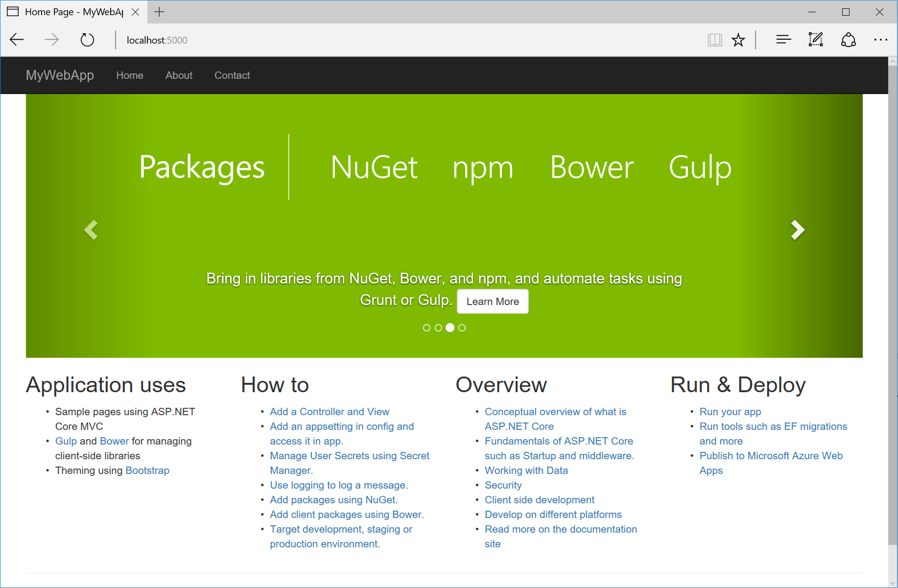
Task: Click the Learn More button
Action: [x=493, y=302]
